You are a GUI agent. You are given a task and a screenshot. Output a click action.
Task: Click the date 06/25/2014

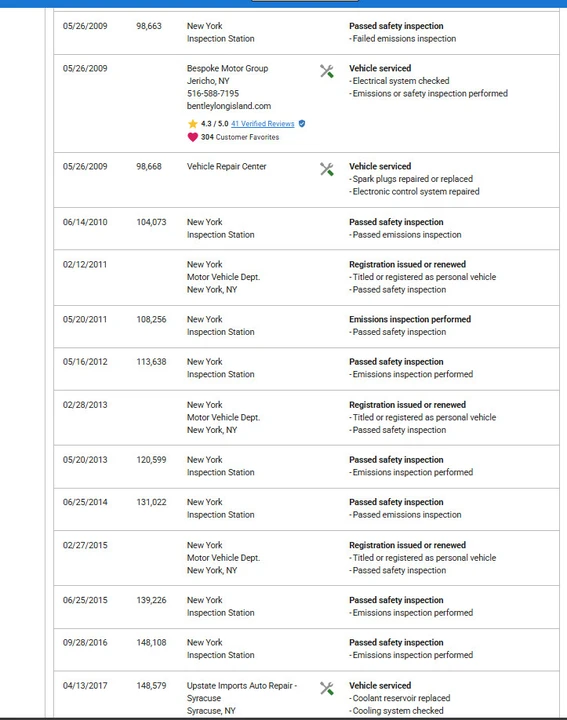pos(85,502)
